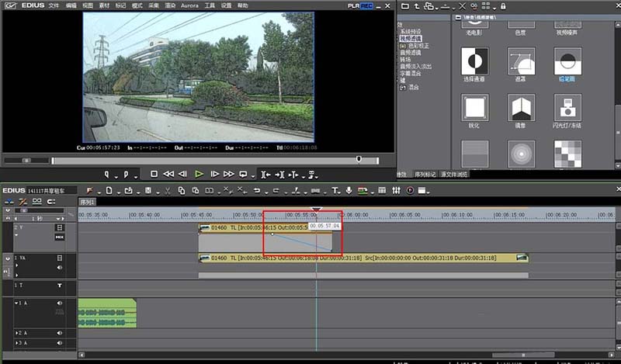Click the Copy icon in timeline toolbar
The image size is (621, 364).
(182, 191)
